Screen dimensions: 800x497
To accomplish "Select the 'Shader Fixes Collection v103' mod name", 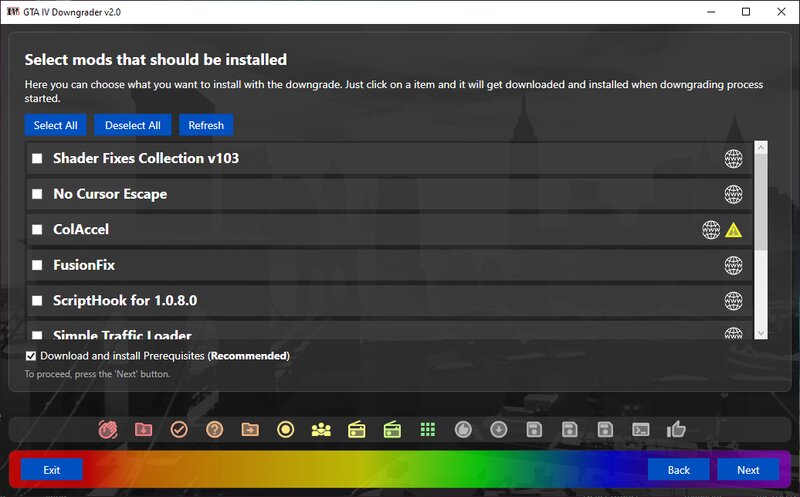I will 146,159.
